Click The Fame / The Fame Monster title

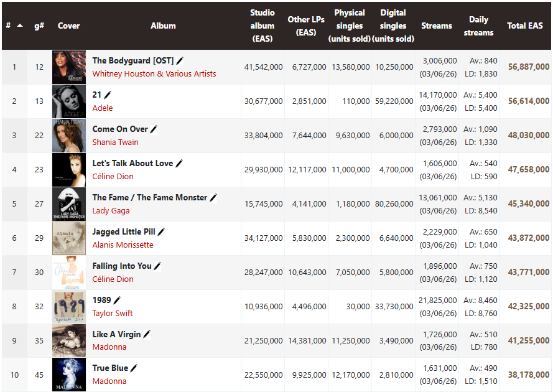(x=150, y=198)
